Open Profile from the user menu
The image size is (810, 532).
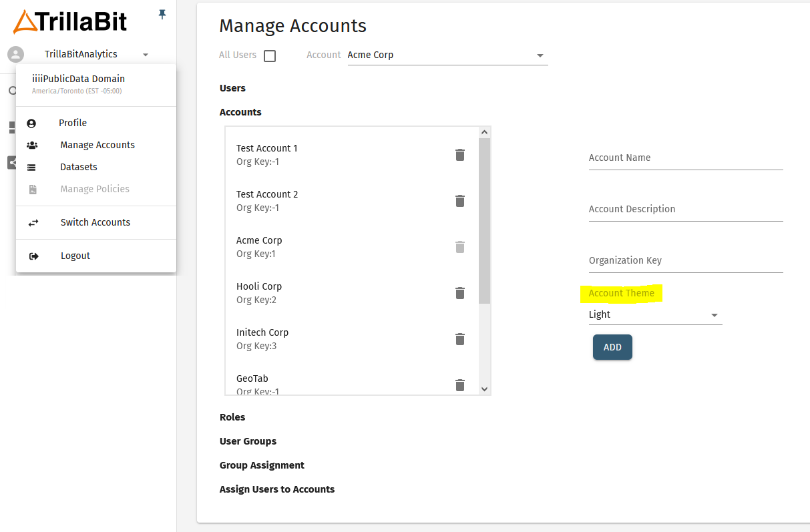tap(73, 123)
